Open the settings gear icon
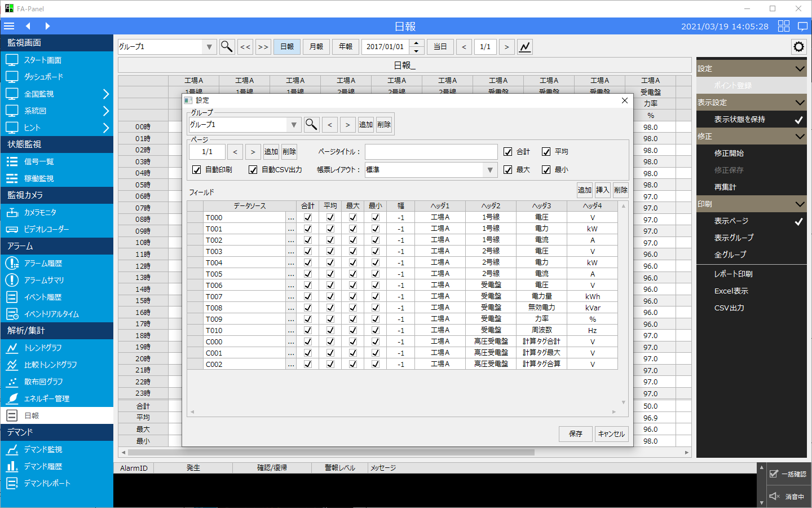This screenshot has height=508, width=812. point(798,47)
